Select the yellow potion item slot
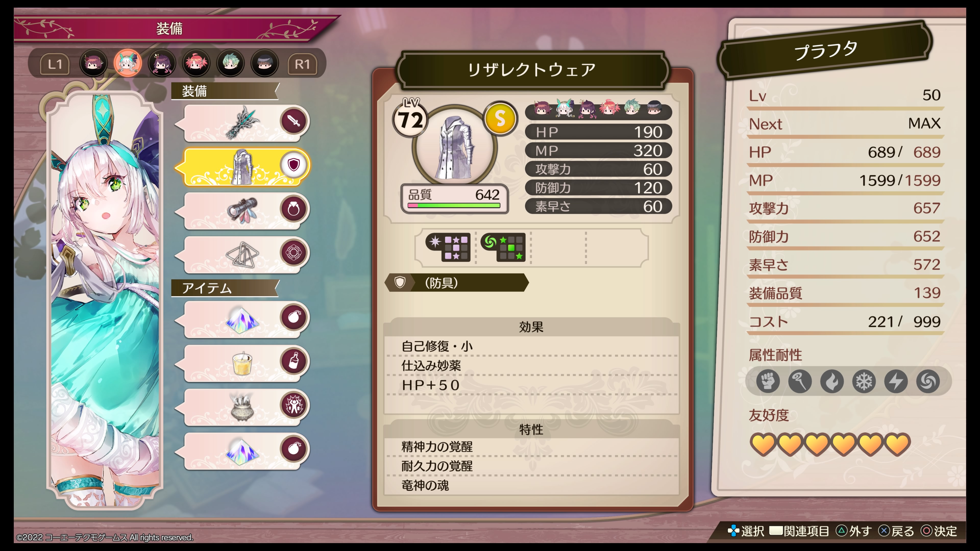980x551 pixels. coord(242,363)
